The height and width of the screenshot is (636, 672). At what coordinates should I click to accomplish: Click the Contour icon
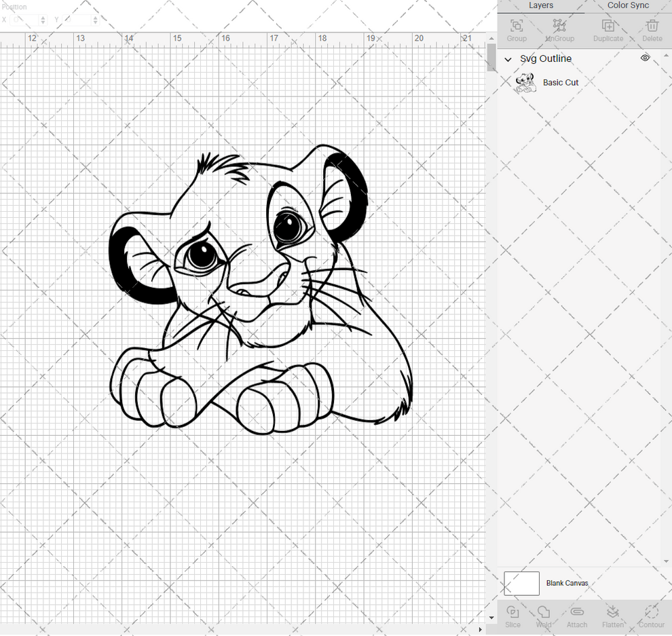point(650,616)
